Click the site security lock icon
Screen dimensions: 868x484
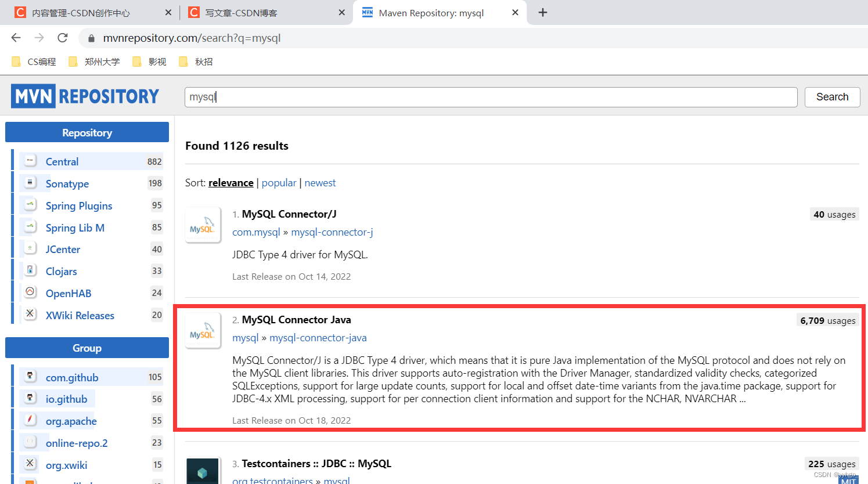(x=91, y=38)
